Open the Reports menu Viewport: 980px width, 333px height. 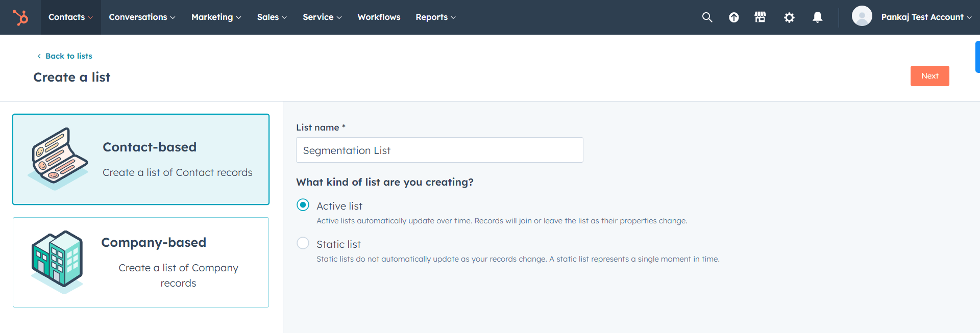(435, 17)
